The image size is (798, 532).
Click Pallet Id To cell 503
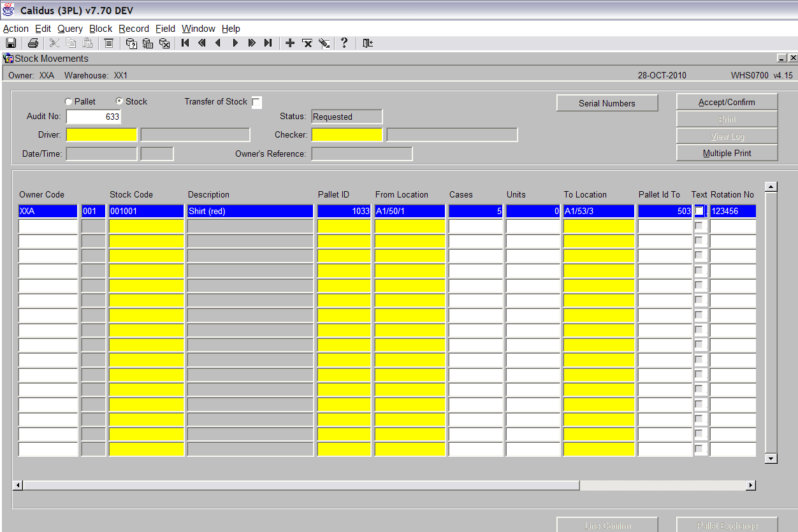(x=665, y=211)
